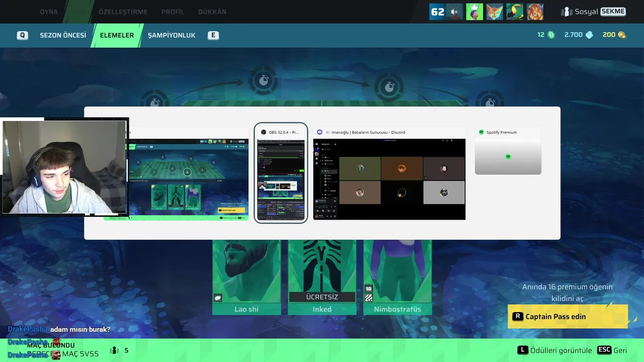
Task: Click the streamer webcam overlay
Action: click(x=64, y=167)
